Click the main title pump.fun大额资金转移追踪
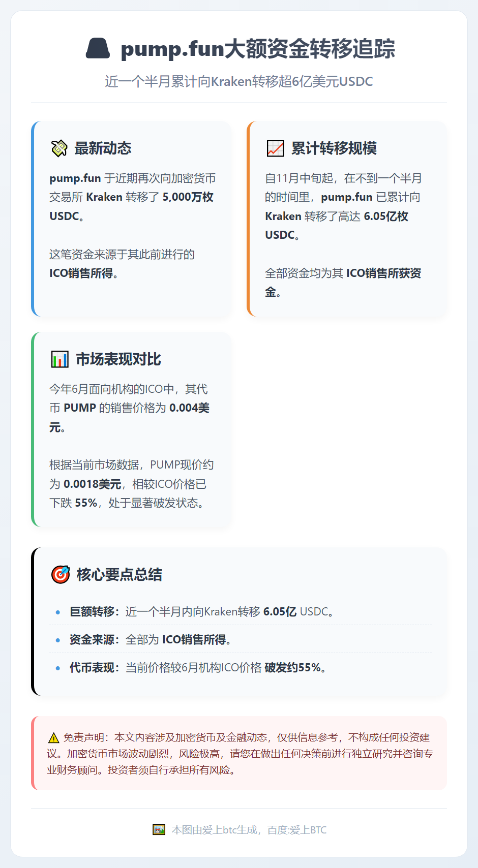Image resolution: width=478 pixels, height=868 pixels. pyautogui.click(x=258, y=49)
